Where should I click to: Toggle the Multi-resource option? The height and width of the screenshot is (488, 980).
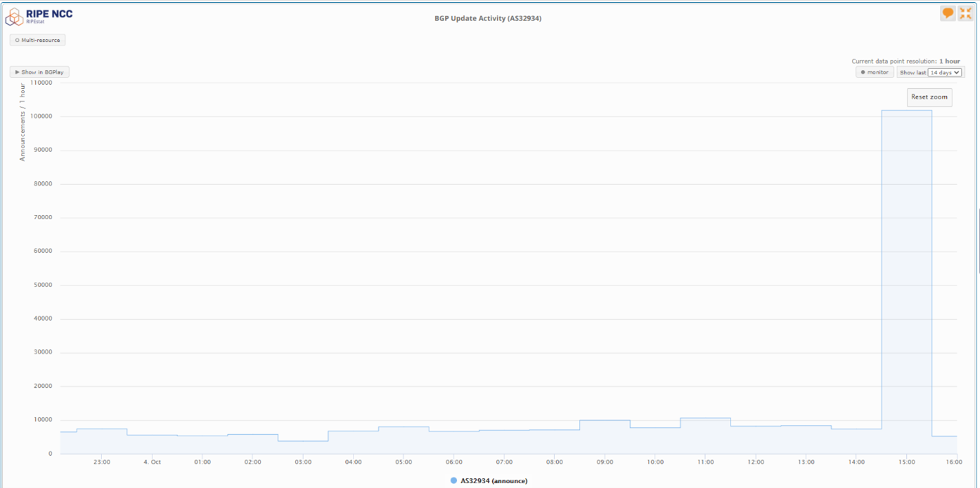[38, 40]
